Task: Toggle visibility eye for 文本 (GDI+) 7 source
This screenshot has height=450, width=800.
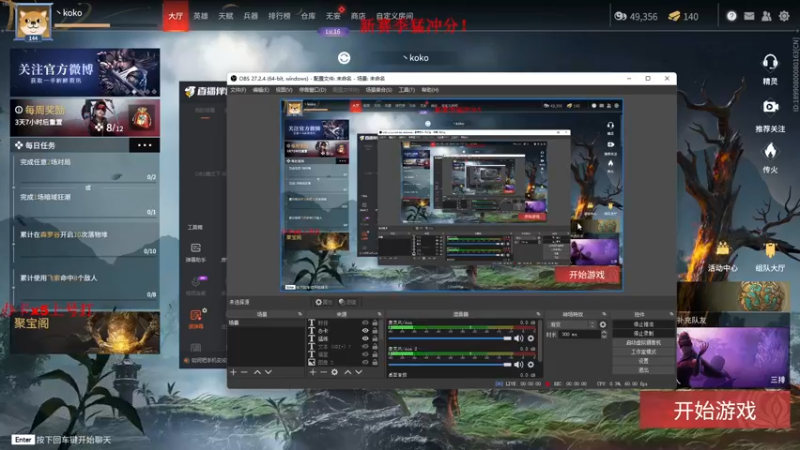Action: (365, 346)
